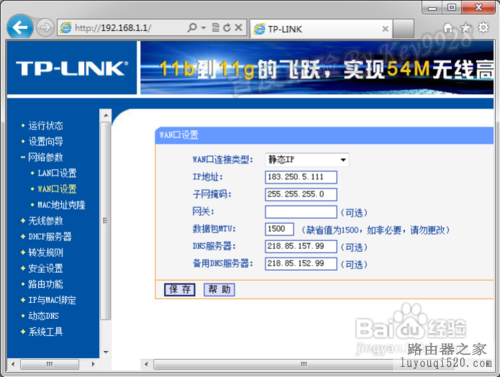Click the browser forward arrow button
The height and width of the screenshot is (377, 500).
[45, 28]
